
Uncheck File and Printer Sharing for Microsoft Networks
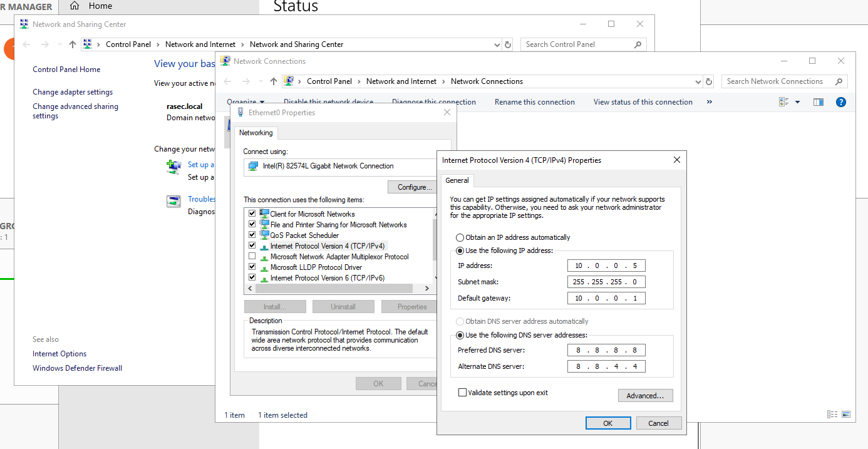tap(252, 225)
